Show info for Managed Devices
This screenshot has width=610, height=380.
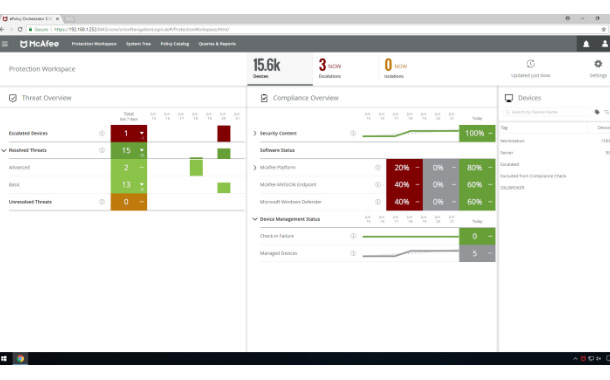tap(353, 253)
